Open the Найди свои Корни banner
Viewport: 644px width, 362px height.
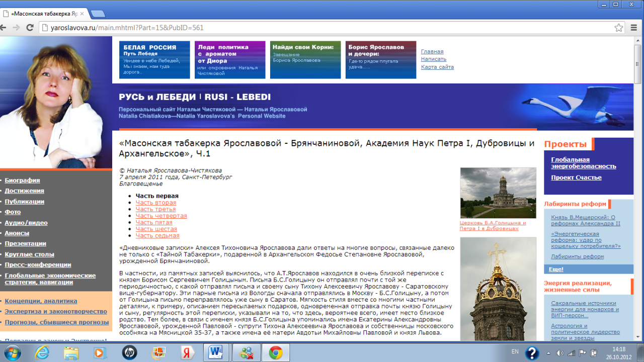tap(305, 60)
